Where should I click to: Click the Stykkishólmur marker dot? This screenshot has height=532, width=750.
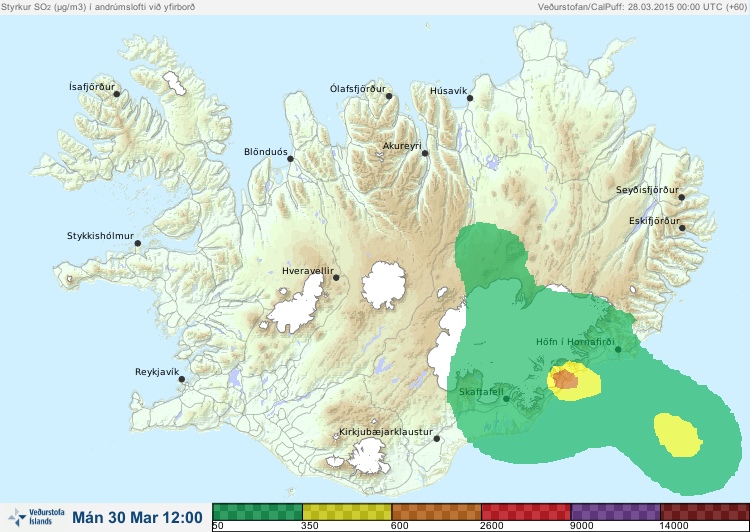point(138,243)
